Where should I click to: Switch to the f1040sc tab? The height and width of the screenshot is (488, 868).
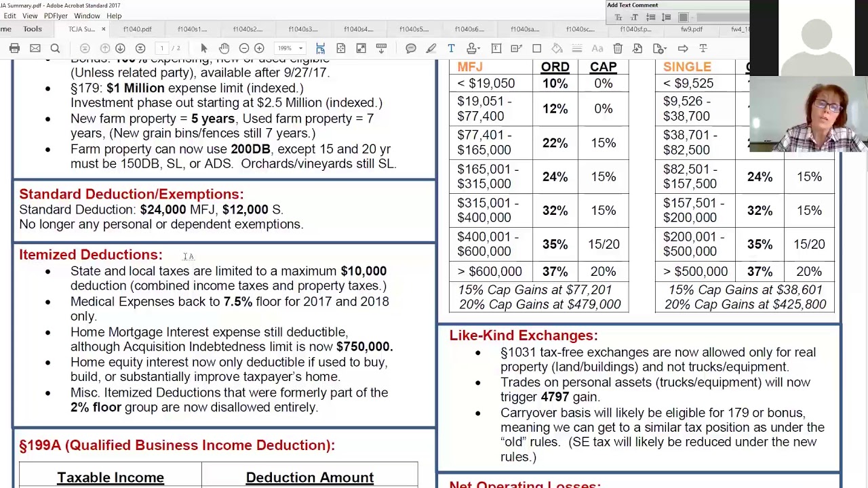point(580,29)
